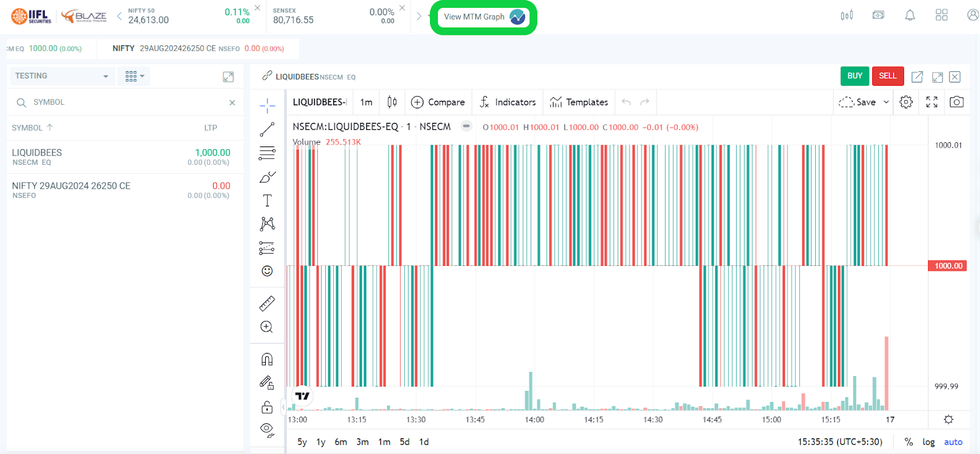Viewport: 980px width, 454px height.
Task: Toggle stay in drawing mode
Action: pos(267,383)
